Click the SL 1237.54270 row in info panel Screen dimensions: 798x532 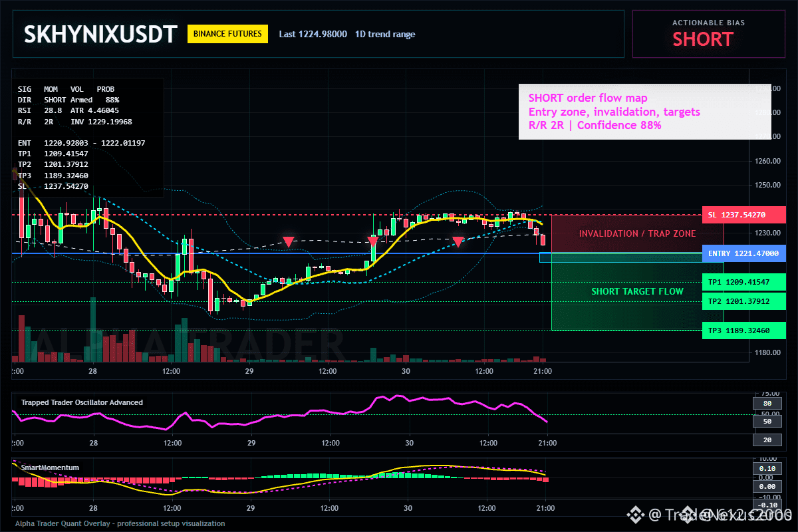(x=53, y=186)
